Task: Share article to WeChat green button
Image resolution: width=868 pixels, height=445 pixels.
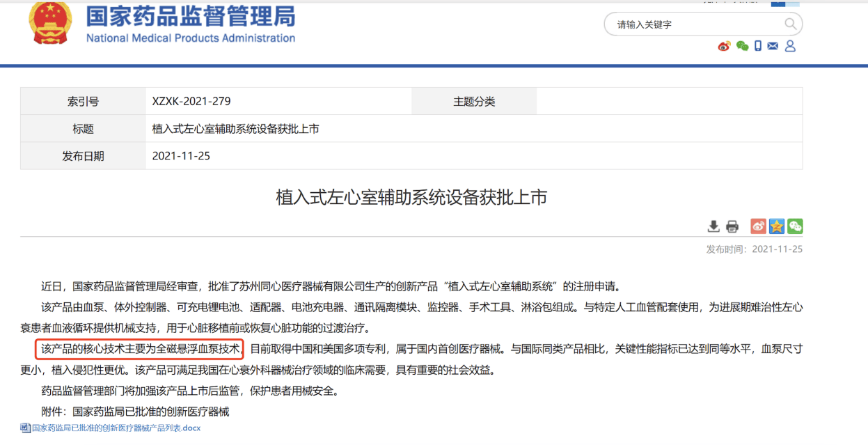Action: tap(795, 226)
